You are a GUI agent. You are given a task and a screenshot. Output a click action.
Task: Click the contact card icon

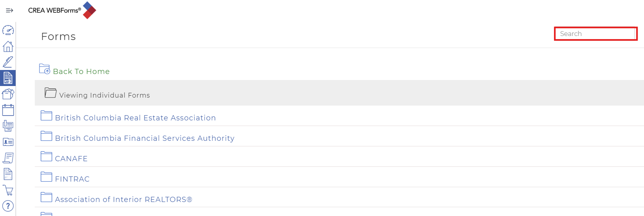[x=8, y=142]
